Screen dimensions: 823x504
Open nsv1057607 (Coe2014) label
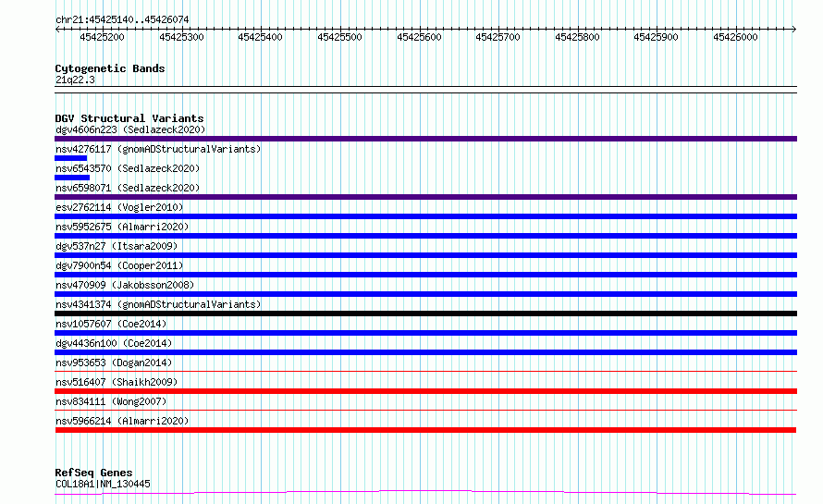pos(111,324)
